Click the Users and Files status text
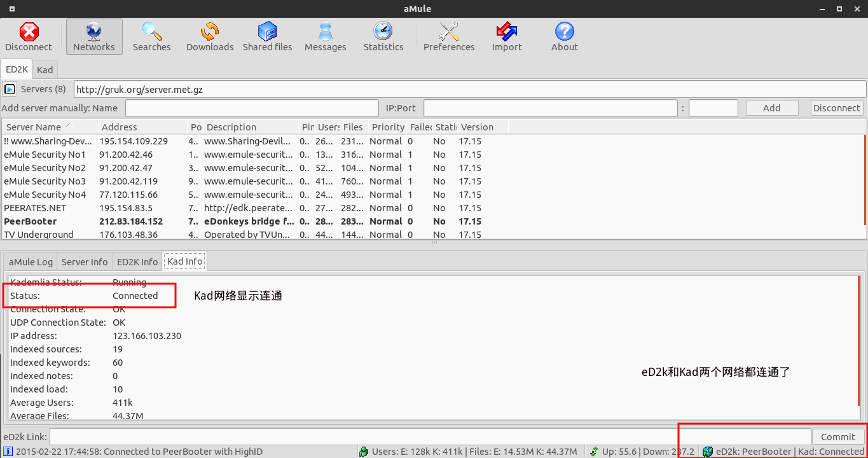868x458 pixels. pos(474,452)
